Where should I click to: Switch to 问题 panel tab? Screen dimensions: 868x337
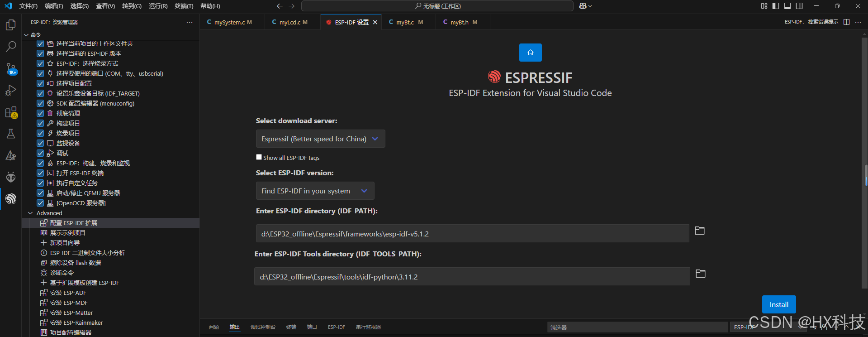pos(214,327)
